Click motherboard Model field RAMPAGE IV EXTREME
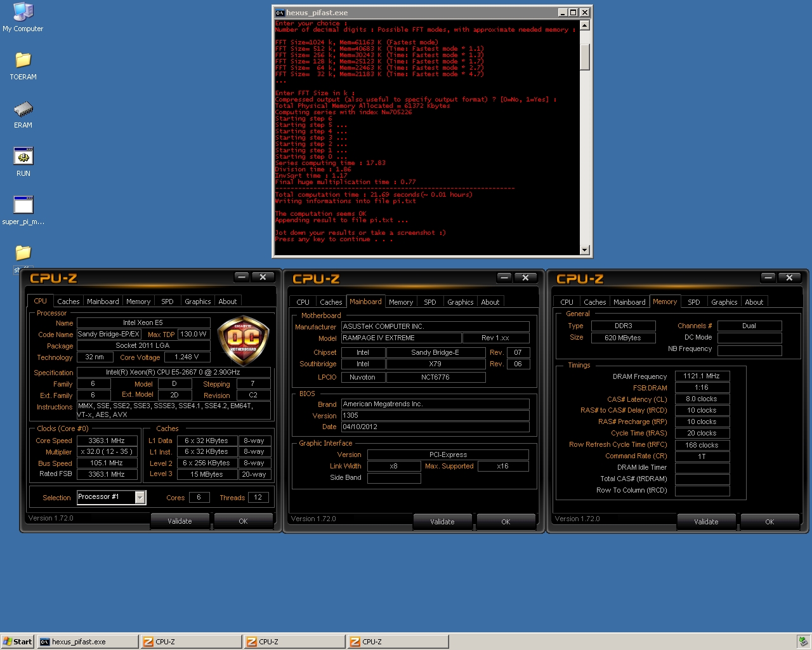The width and height of the screenshot is (812, 650). pyautogui.click(x=402, y=338)
